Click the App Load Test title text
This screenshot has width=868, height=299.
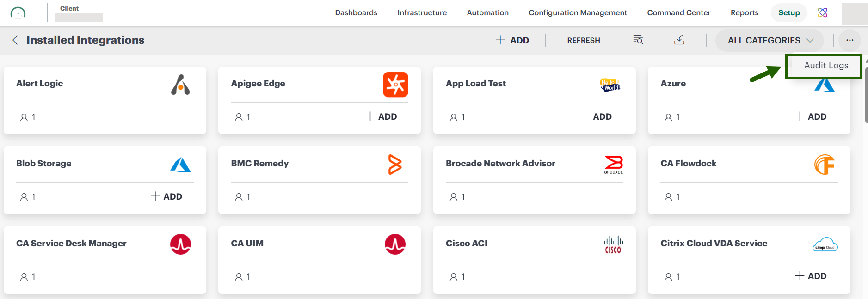(475, 84)
